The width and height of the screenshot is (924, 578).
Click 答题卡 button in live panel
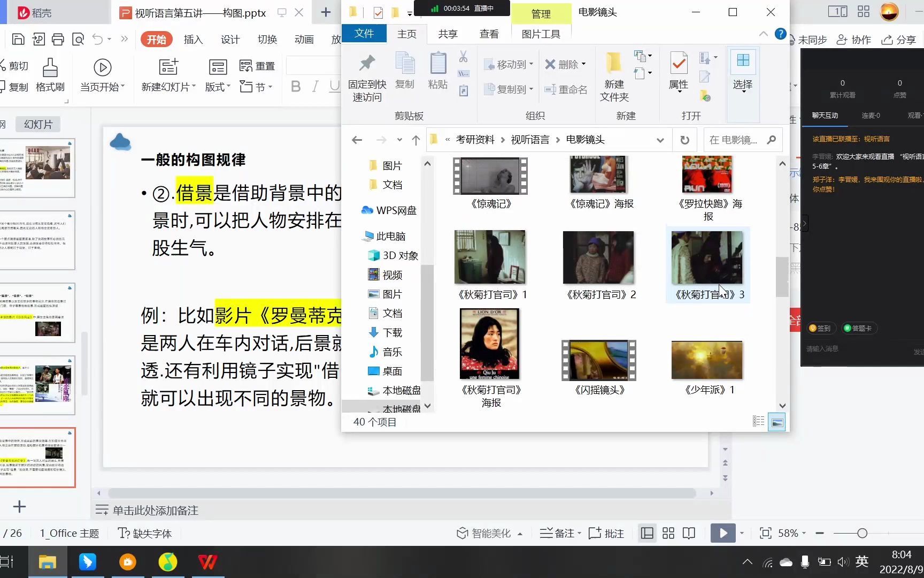[858, 329]
